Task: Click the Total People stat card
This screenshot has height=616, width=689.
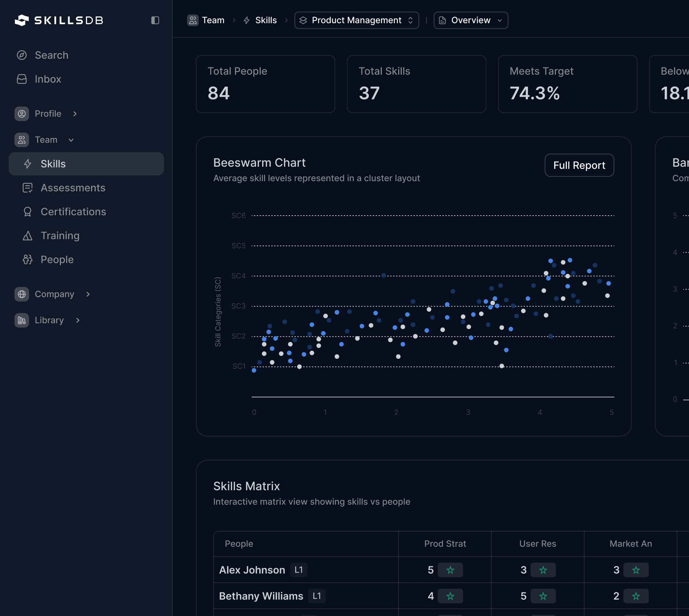Action: (x=265, y=84)
